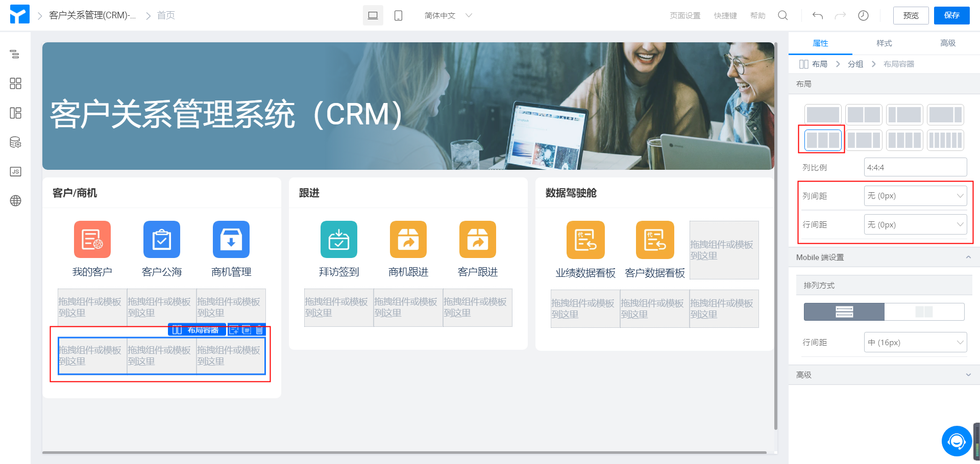This screenshot has width=980, height=464.
Task: Click the 拜访签到 icon
Action: pos(339,239)
